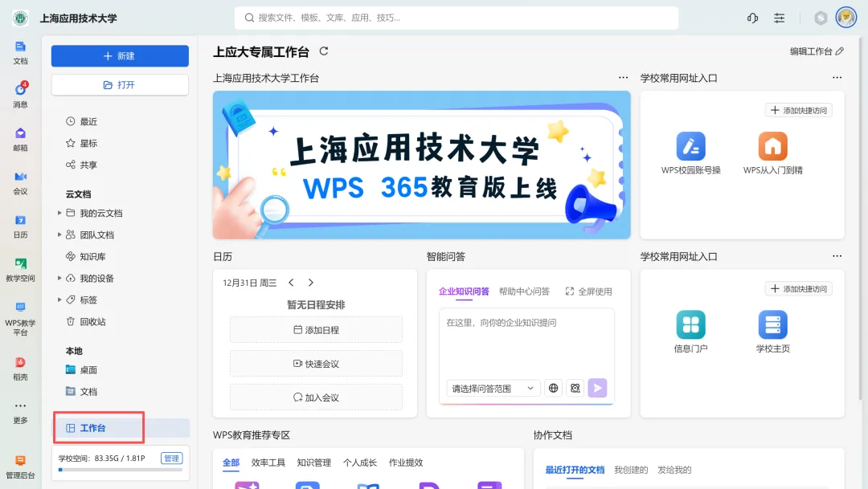This screenshot has width=868, height=489.
Task: Open the 信息门户 shortcut
Action: [x=691, y=332]
